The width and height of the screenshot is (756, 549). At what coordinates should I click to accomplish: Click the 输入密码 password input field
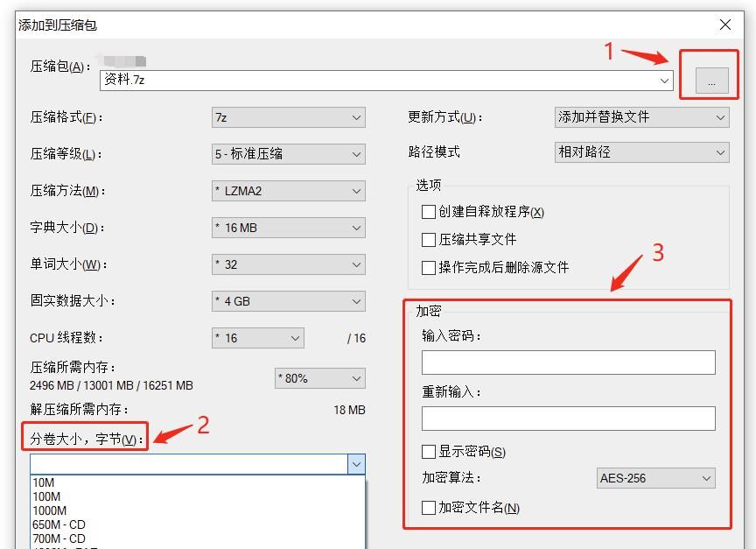(x=569, y=362)
